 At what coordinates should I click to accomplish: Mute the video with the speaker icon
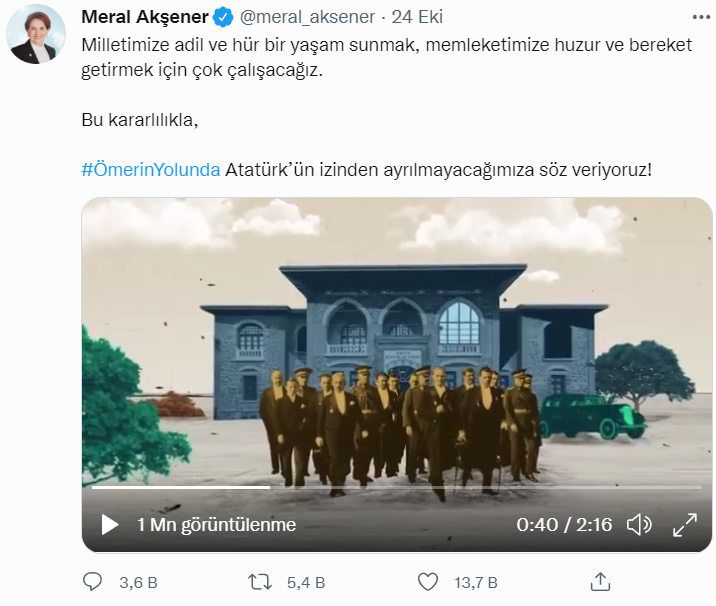pos(638,524)
